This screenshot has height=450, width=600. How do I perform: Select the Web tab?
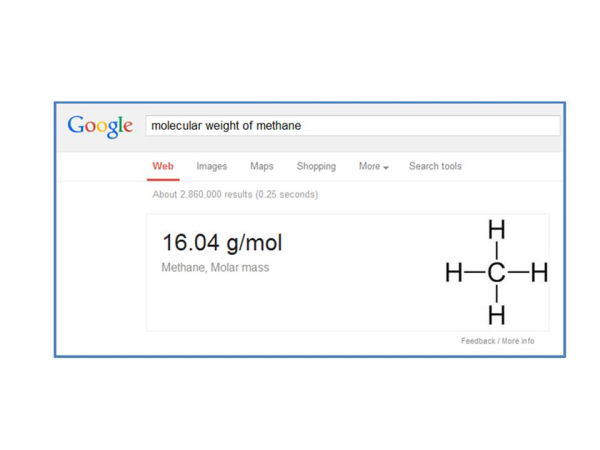coord(163,166)
